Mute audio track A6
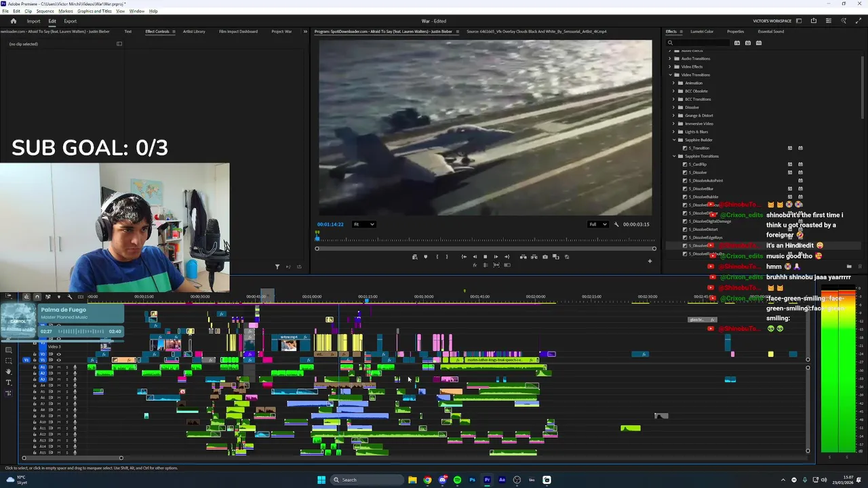This screenshot has height=488, width=868. tap(59, 398)
